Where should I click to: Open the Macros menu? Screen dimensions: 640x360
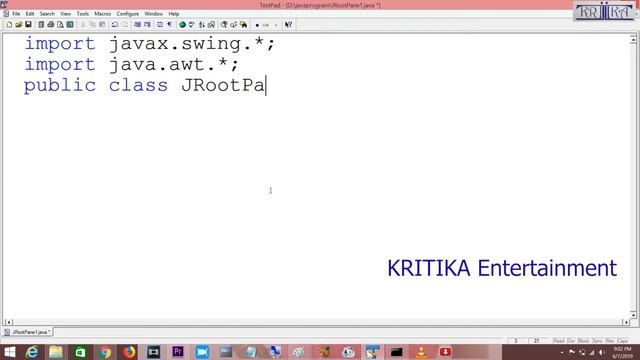coord(102,14)
